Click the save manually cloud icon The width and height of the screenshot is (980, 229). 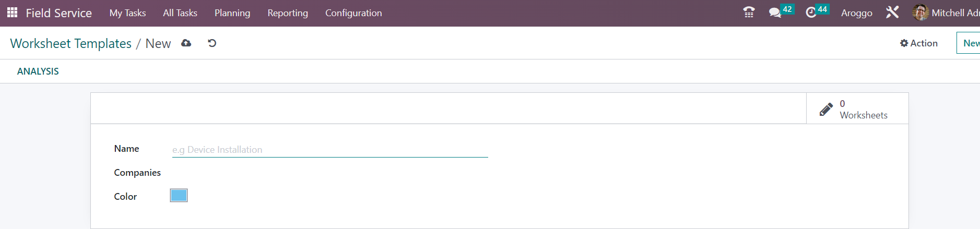(x=186, y=43)
